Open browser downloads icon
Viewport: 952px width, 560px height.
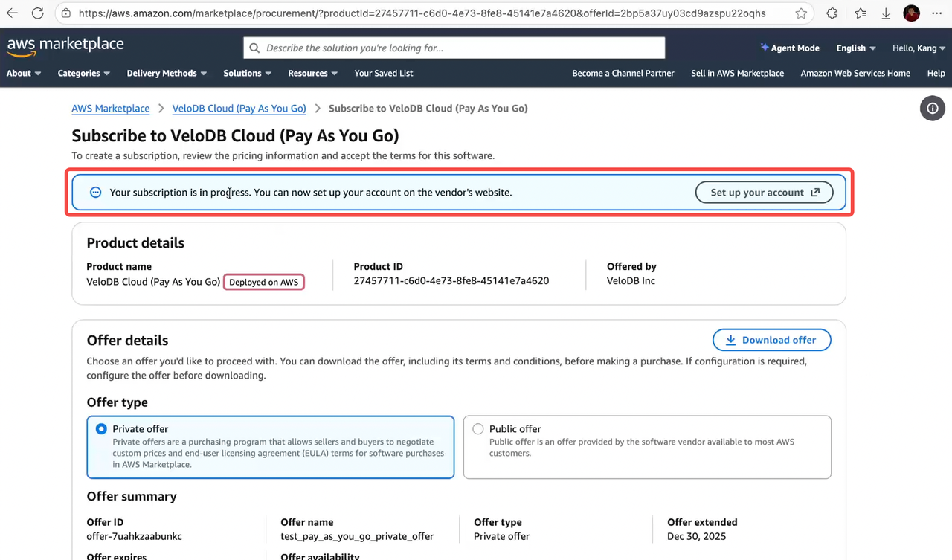(886, 13)
